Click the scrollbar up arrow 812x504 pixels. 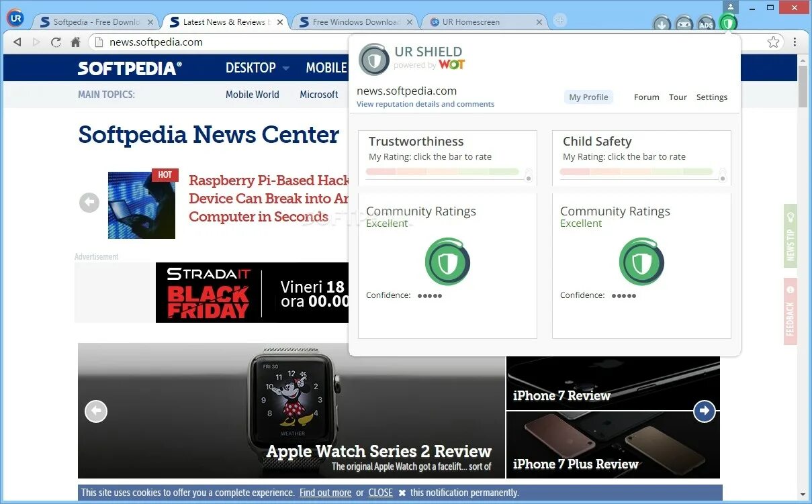803,60
